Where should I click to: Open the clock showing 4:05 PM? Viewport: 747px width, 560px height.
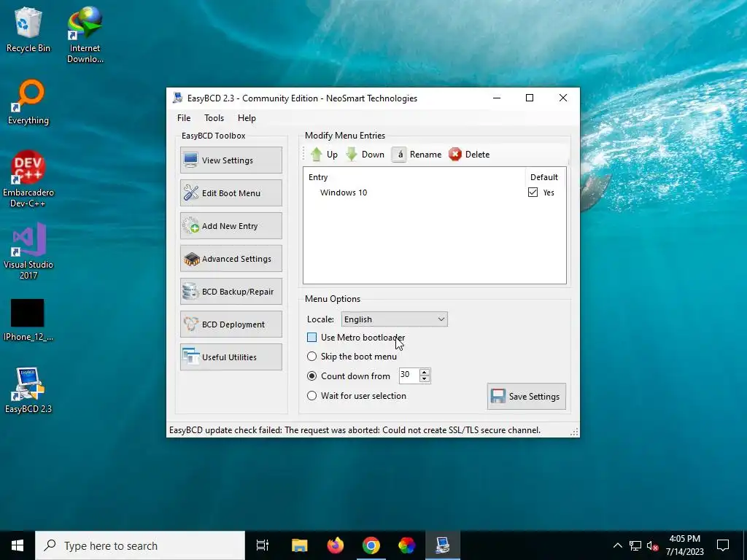point(684,545)
